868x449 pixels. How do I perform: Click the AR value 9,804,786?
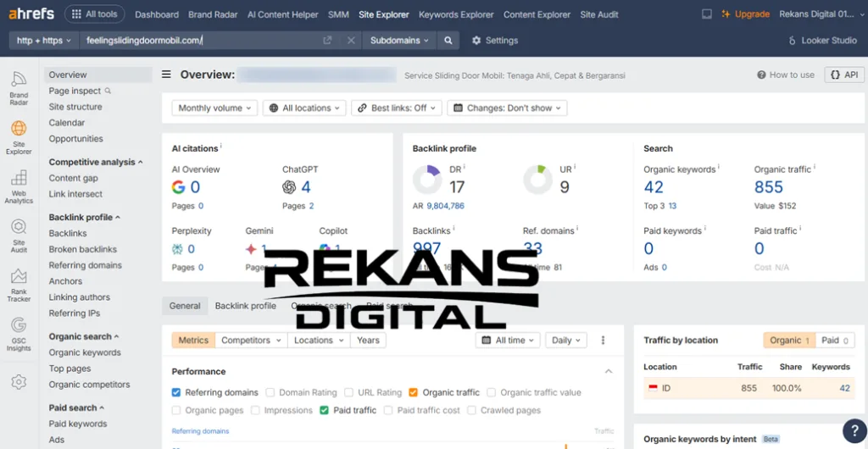tap(446, 206)
